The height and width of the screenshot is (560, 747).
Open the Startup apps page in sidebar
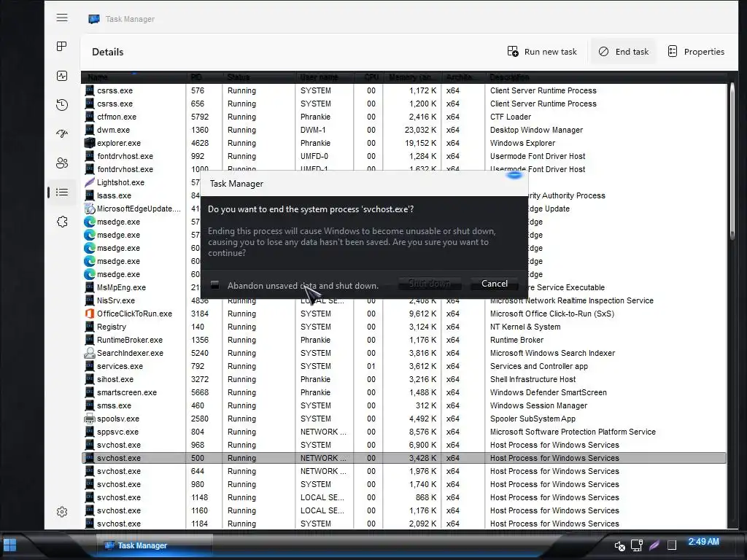tap(62, 134)
